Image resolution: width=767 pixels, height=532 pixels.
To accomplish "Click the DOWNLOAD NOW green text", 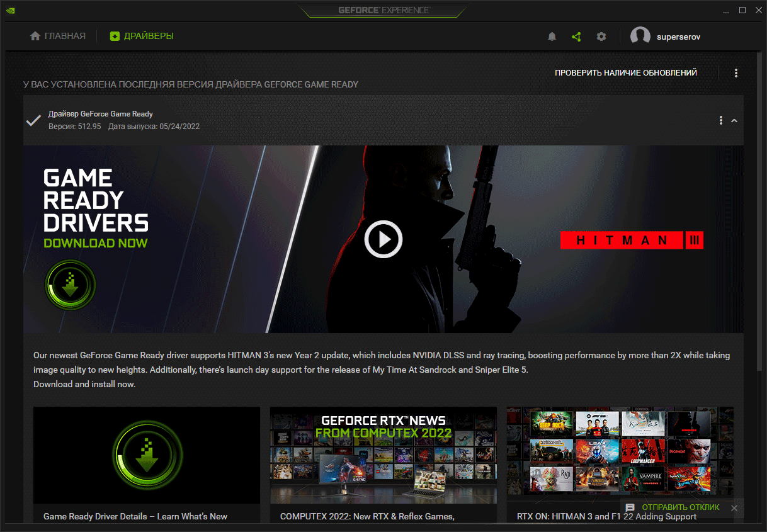I will pos(96,243).
